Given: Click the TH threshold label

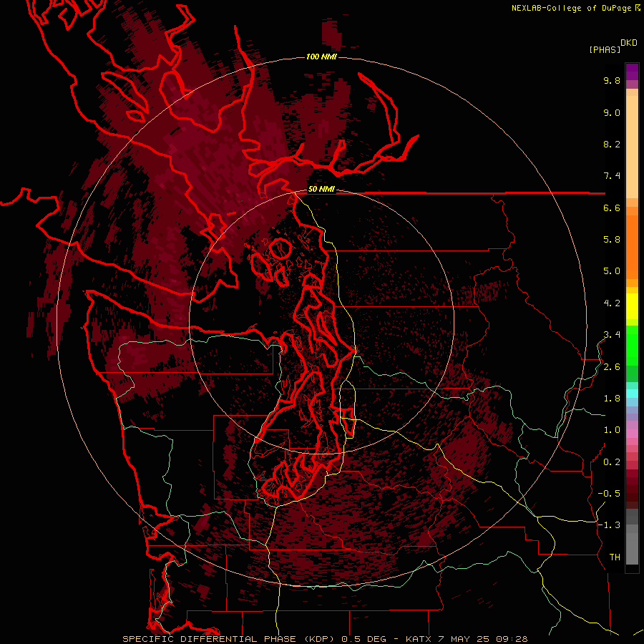Looking at the screenshot, I should tap(615, 557).
